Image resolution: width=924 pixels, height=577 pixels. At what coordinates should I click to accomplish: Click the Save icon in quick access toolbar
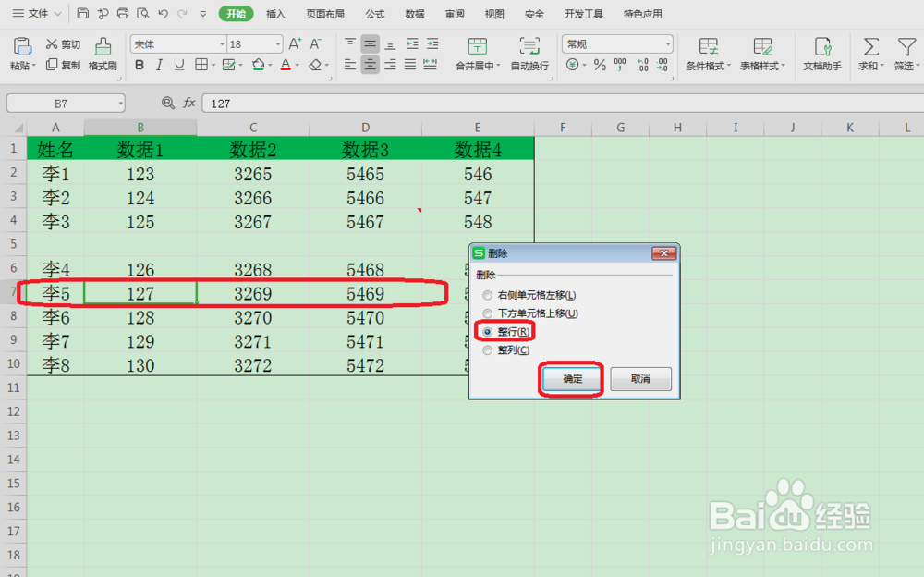[83, 14]
